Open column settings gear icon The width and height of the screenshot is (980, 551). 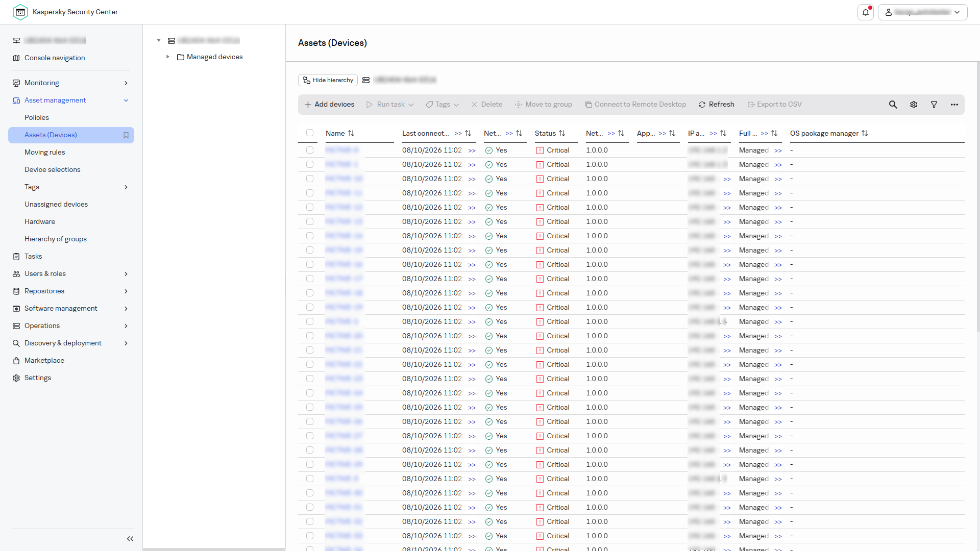(914, 105)
